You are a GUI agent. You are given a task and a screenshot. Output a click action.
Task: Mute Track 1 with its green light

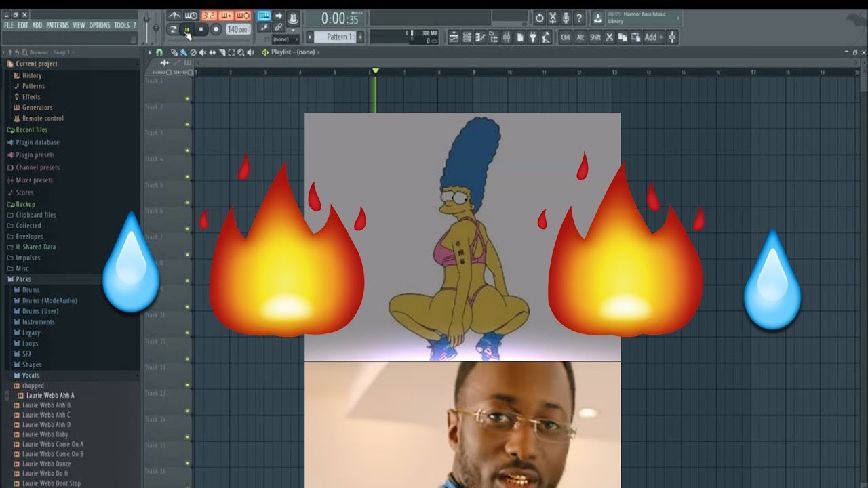[x=188, y=98]
